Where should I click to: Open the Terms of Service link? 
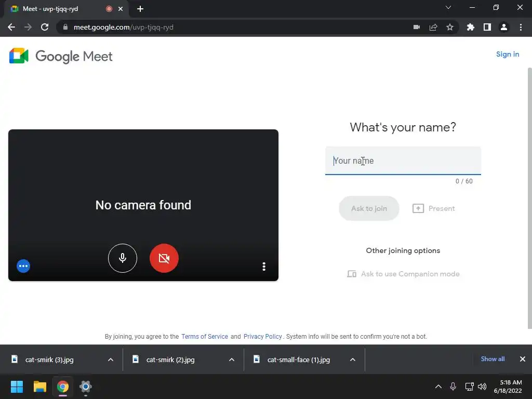(x=205, y=337)
